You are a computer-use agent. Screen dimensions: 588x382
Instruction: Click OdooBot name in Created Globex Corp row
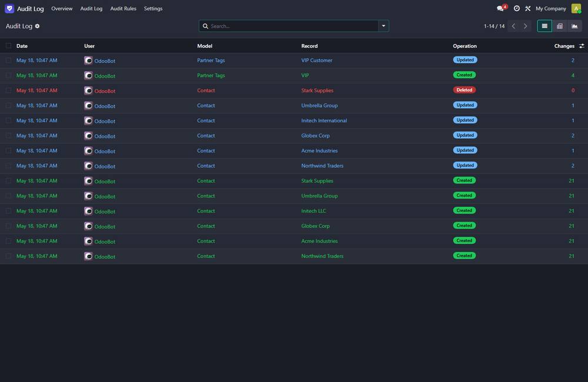(x=105, y=226)
